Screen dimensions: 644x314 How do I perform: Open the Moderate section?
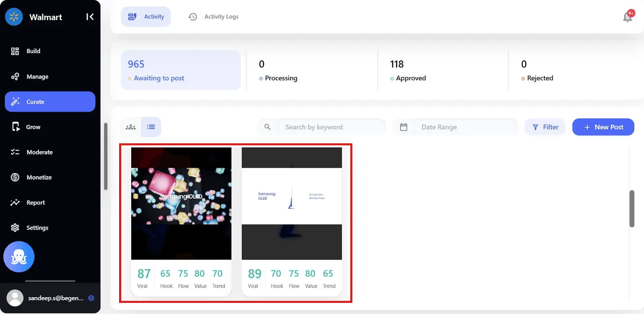(50, 152)
